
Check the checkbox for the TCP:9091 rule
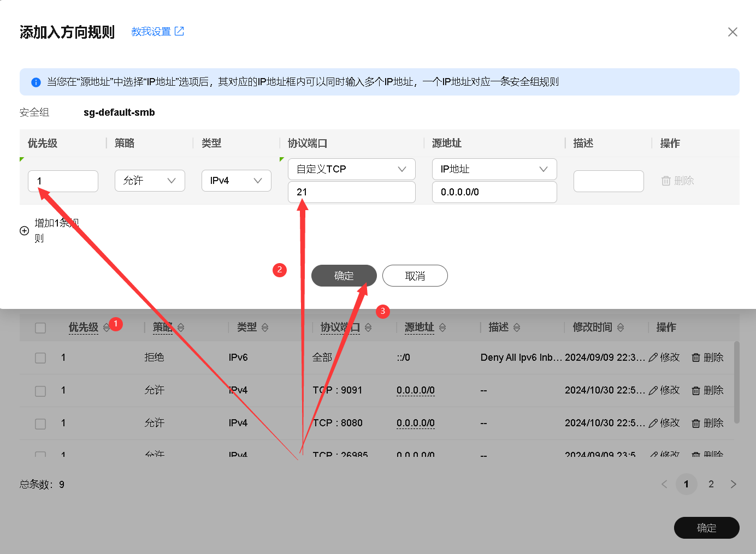point(40,390)
